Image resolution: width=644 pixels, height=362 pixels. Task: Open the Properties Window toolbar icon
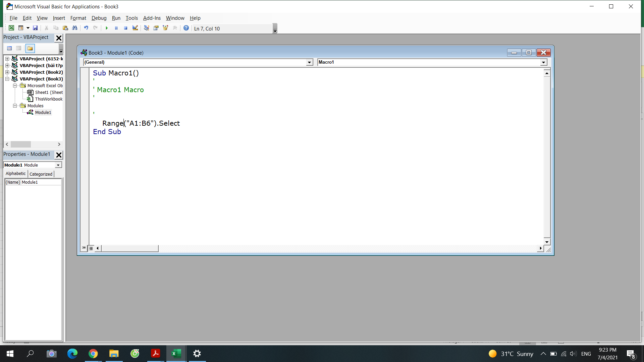coord(156,28)
